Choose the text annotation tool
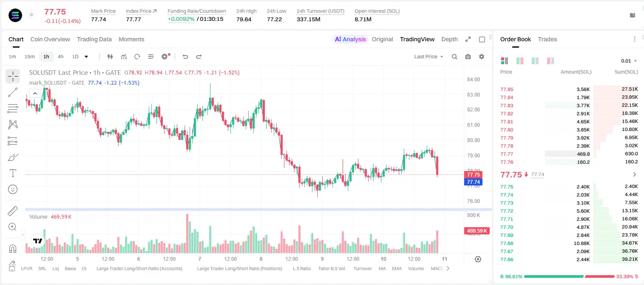Viewport: 644px width, 285px height. (x=13, y=173)
